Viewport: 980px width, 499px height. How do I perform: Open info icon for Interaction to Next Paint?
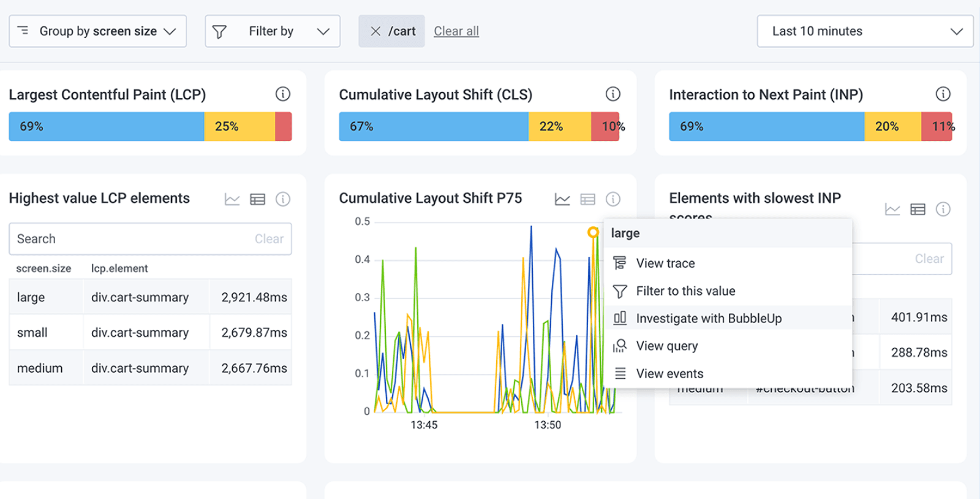point(943,94)
